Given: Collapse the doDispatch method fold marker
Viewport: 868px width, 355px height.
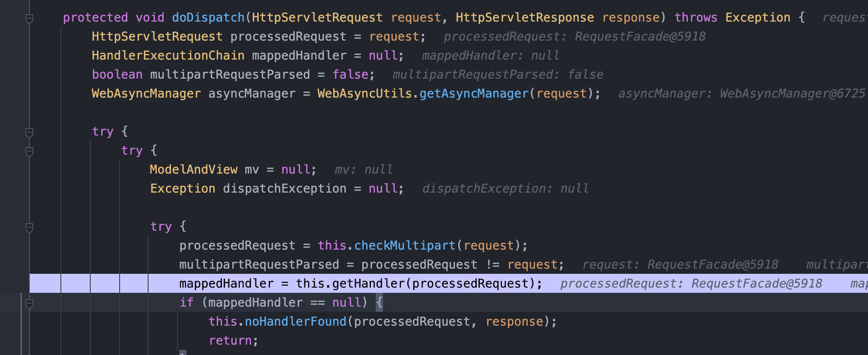Looking at the screenshot, I should click(29, 19).
